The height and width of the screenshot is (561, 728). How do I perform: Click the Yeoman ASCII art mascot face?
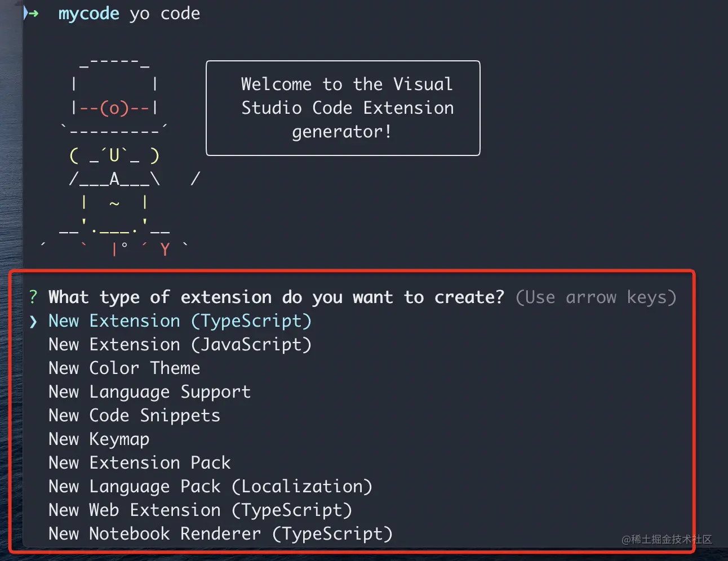tap(114, 155)
